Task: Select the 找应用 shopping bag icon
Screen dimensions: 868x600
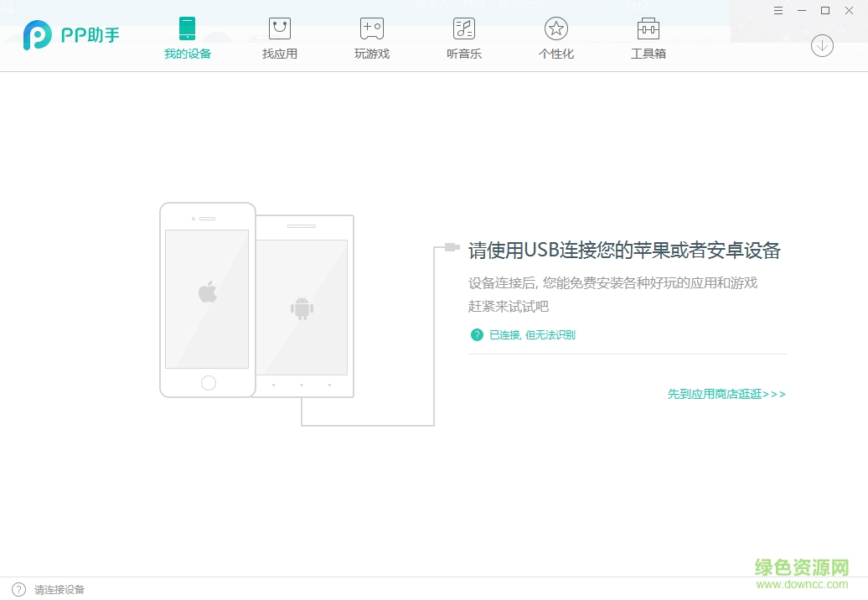Action: tap(279, 28)
